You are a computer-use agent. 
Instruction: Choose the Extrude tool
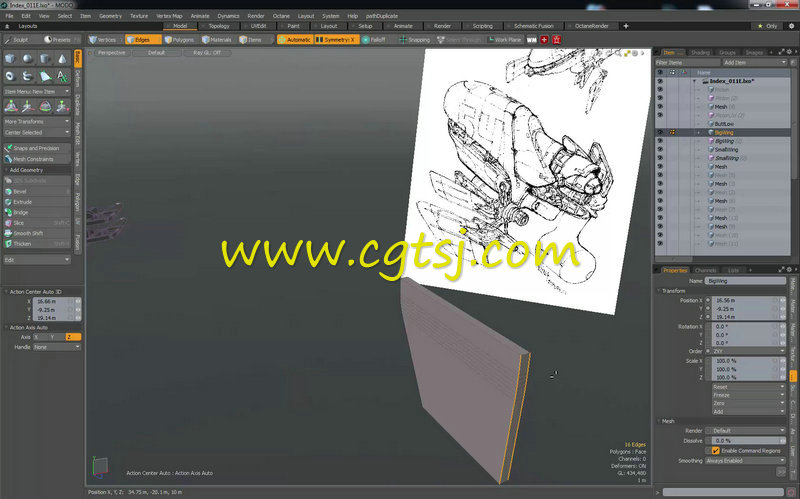pyautogui.click(x=37, y=202)
